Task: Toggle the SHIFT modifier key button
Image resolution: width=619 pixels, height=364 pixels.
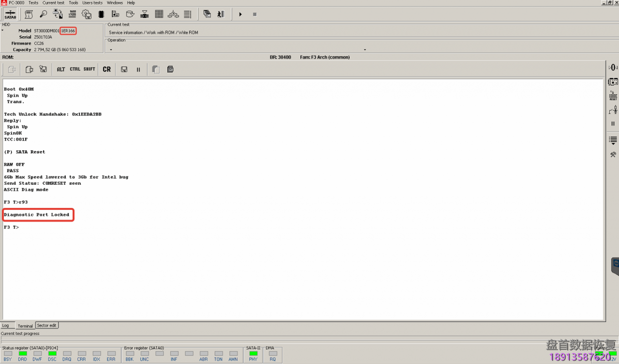Action: click(x=89, y=70)
